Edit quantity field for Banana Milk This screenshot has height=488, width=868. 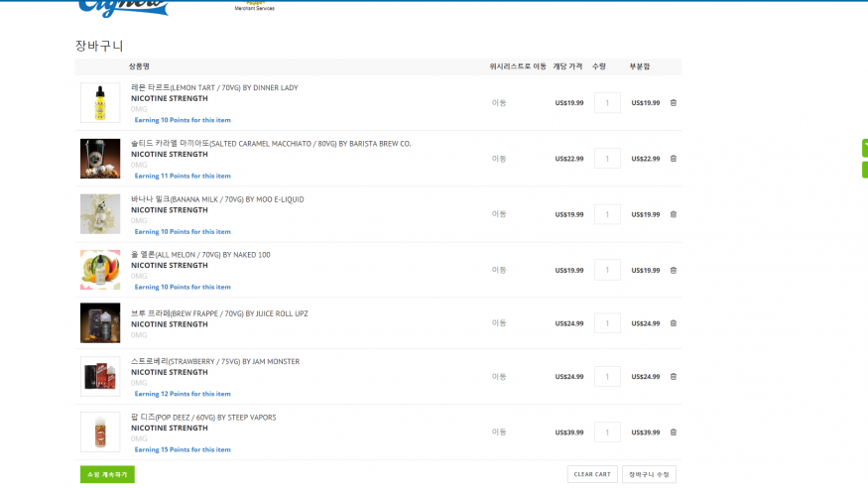pos(607,214)
